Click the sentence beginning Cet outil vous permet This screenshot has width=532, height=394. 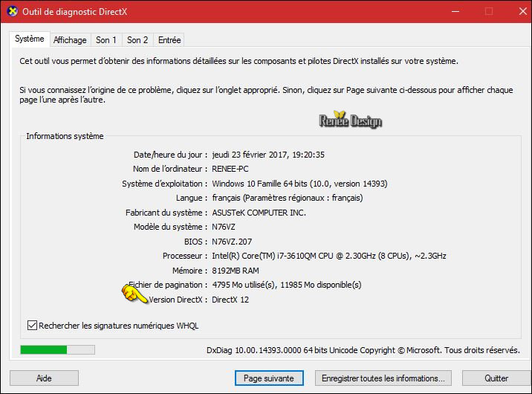[x=239, y=61]
